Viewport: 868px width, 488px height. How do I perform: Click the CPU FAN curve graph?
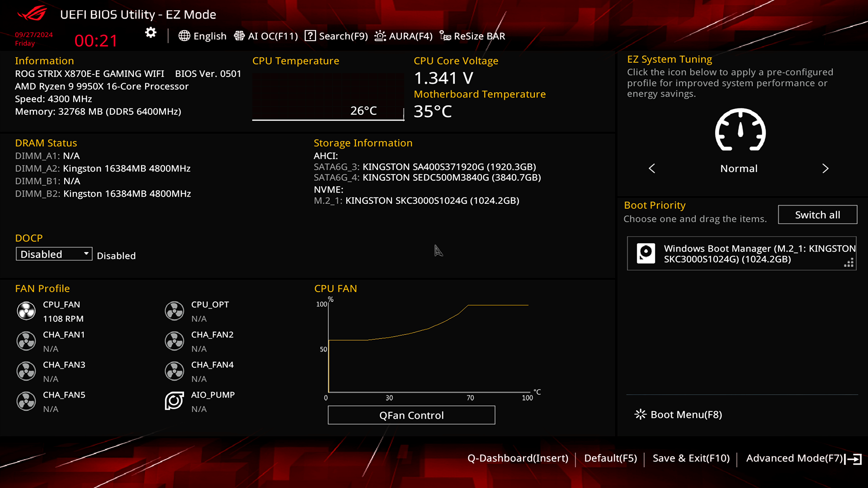coord(427,348)
